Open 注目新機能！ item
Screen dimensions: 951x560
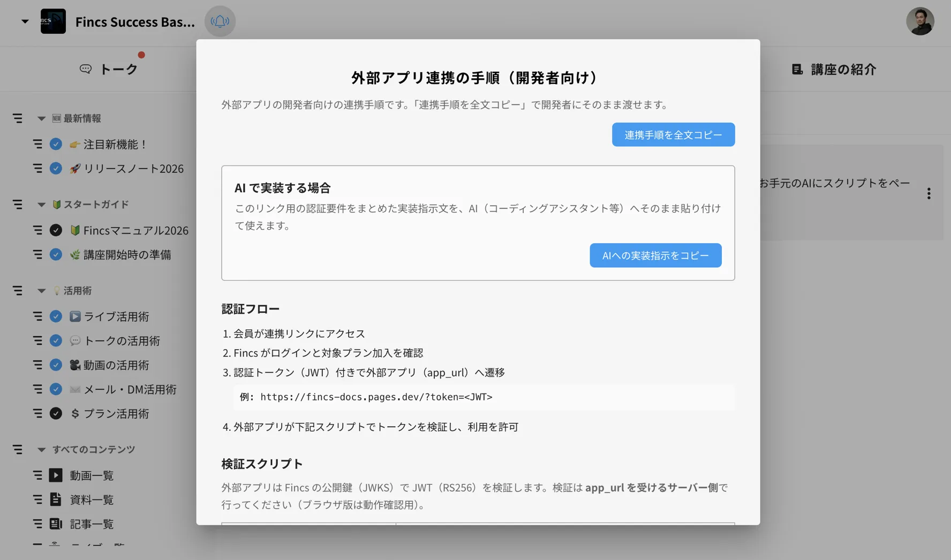(109, 144)
